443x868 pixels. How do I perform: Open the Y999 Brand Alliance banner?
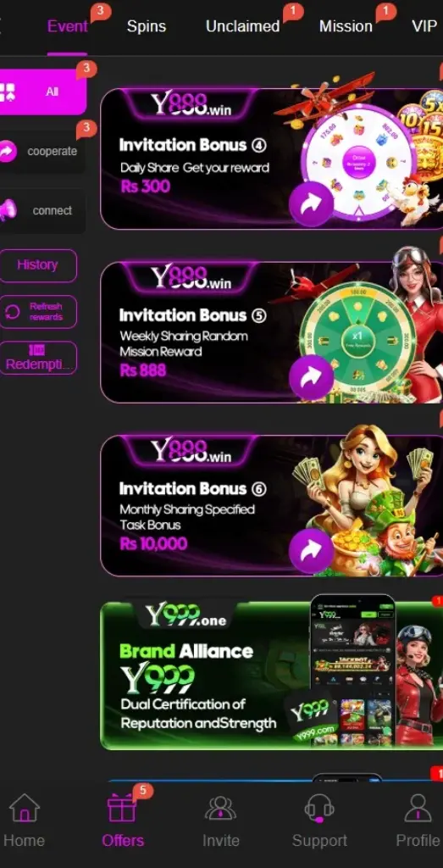tap(272, 675)
